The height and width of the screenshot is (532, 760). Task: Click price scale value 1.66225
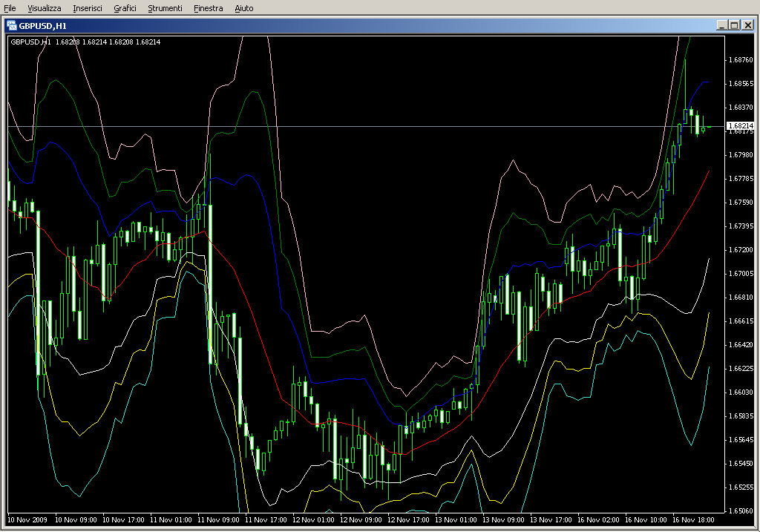741,369
